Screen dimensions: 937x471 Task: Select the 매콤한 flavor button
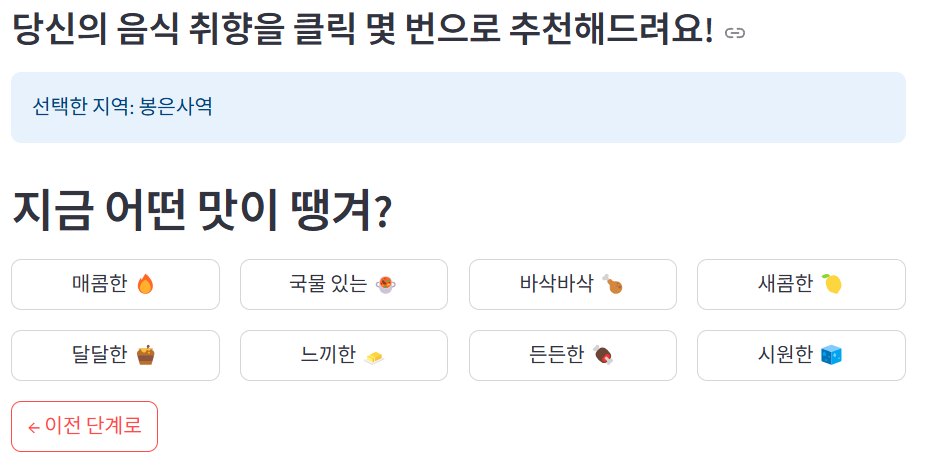click(x=115, y=285)
